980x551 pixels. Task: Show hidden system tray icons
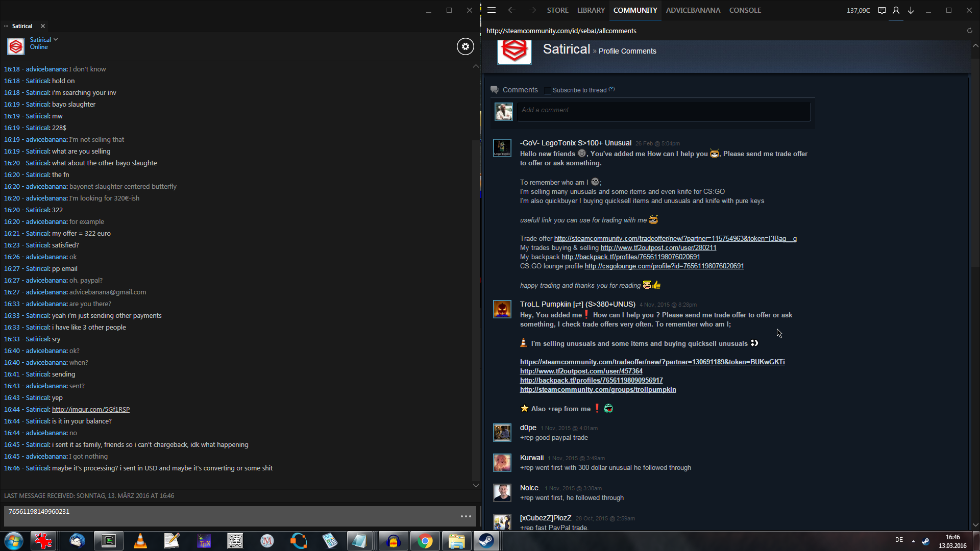pos(913,541)
